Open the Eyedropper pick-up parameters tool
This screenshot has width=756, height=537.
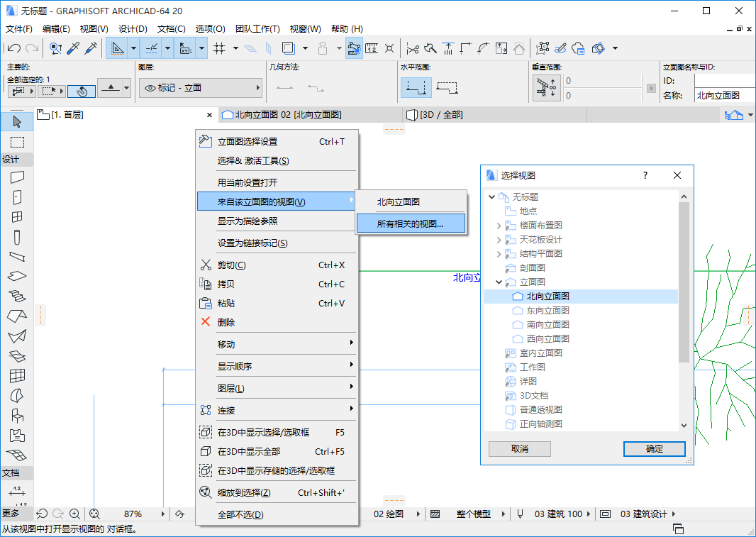[x=74, y=48]
